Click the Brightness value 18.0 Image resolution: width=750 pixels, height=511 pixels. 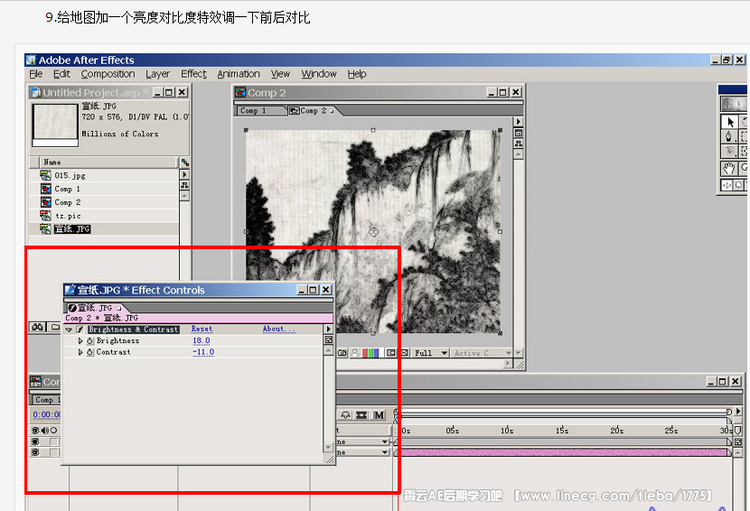[x=201, y=341]
